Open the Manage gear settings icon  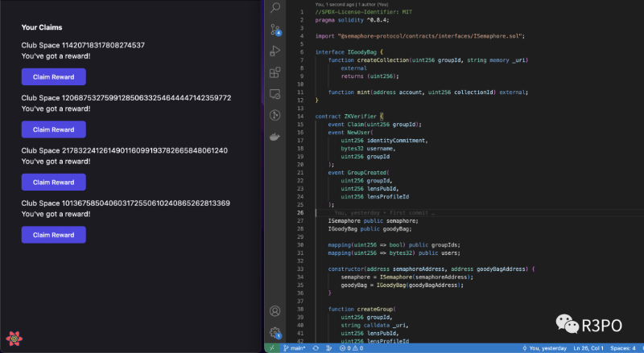click(275, 332)
